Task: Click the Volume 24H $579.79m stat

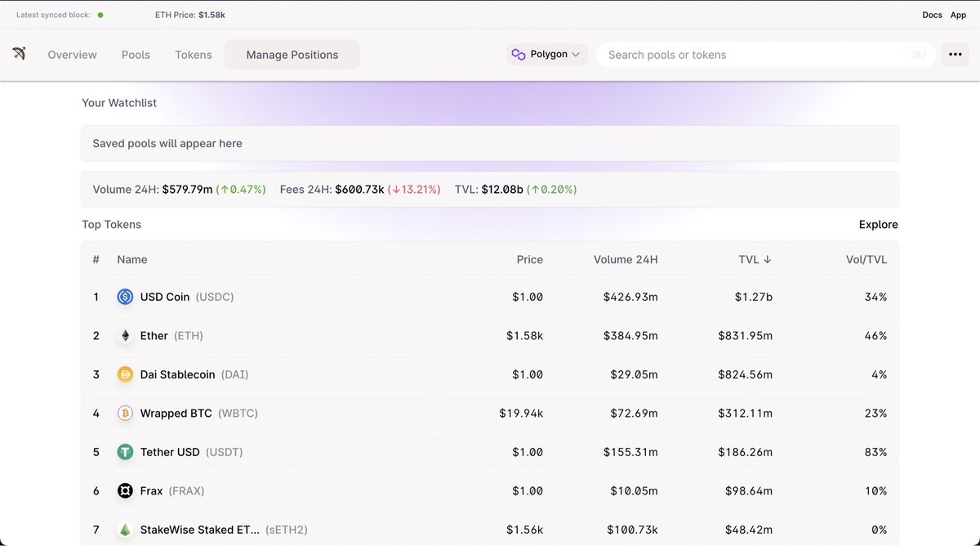Action: (179, 190)
